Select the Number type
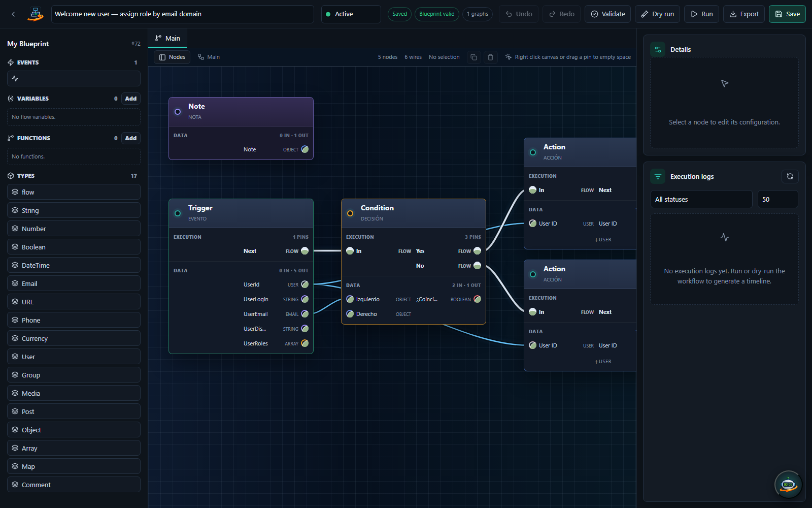 (x=74, y=229)
